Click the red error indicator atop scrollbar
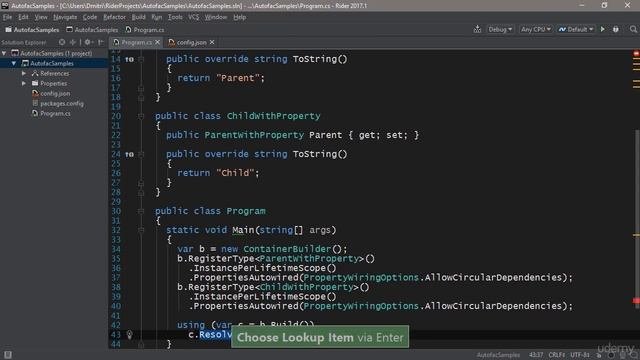This screenshot has height=360, width=640. pos(636,53)
